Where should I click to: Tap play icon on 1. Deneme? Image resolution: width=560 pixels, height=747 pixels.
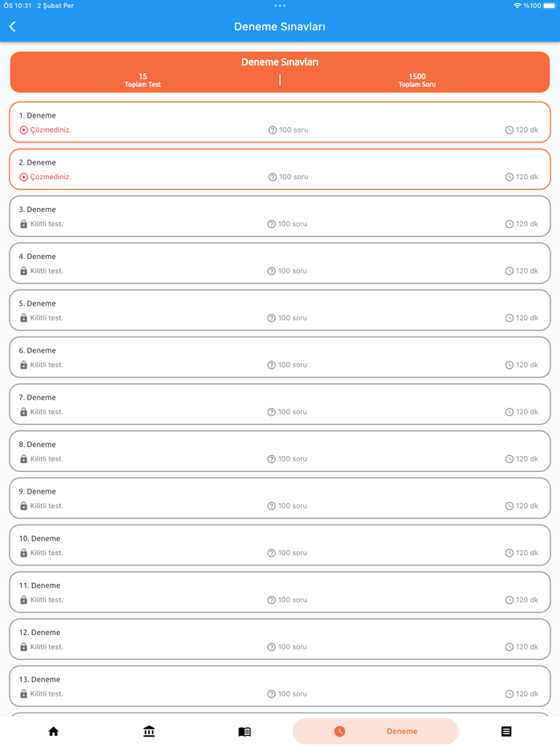point(24,130)
